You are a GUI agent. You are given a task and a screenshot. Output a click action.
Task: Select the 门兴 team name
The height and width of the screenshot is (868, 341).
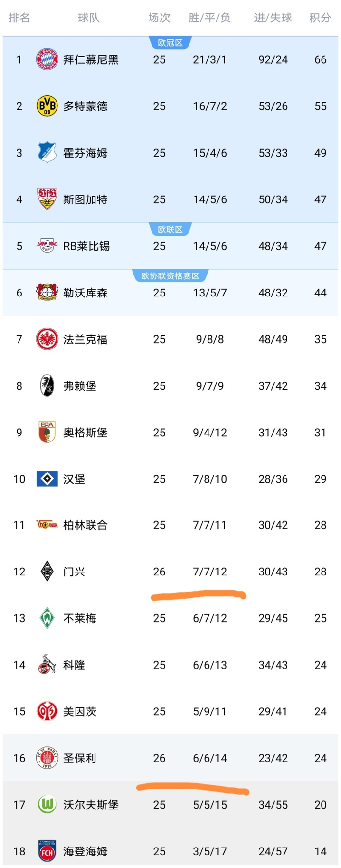pos(74,572)
